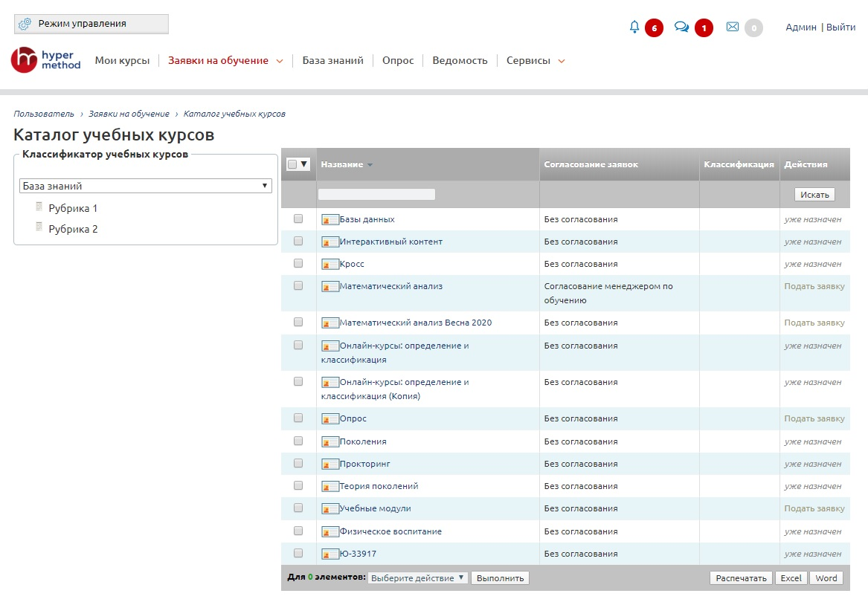The height and width of the screenshot is (602, 868).
Task: Open the Выберите действие dropdown
Action: [418, 577]
